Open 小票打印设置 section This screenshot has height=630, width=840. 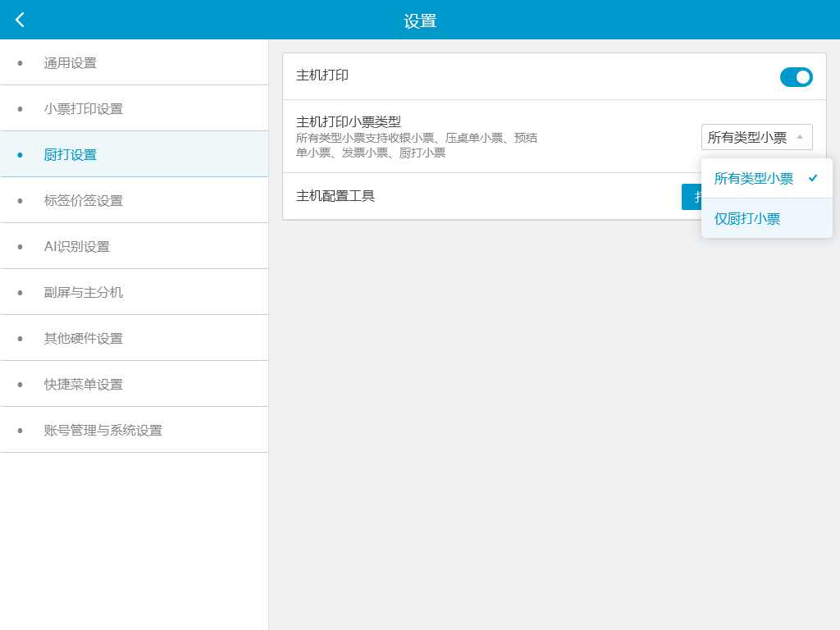coord(134,109)
